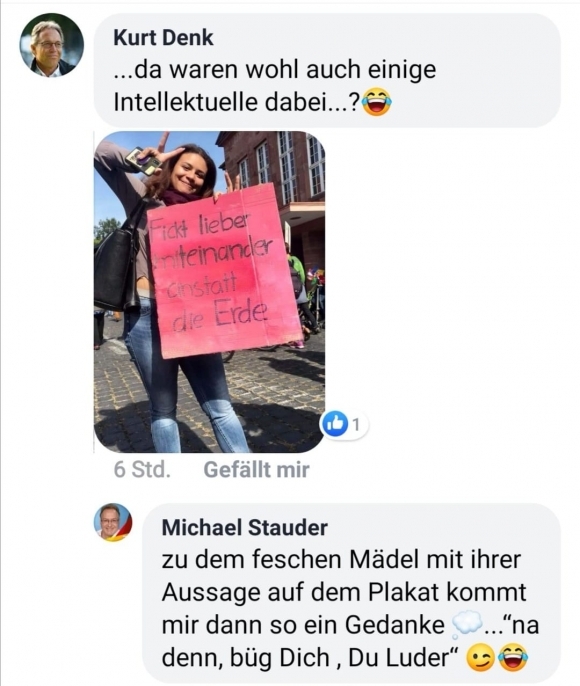Open Kurt Denk's name link
Image resolution: width=580 pixels, height=686 pixels.
coord(163,38)
